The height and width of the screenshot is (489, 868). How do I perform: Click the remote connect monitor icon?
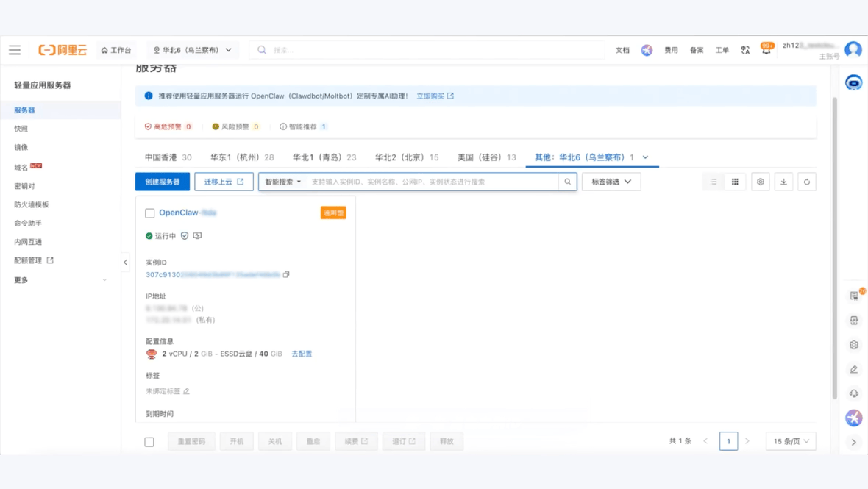click(198, 235)
